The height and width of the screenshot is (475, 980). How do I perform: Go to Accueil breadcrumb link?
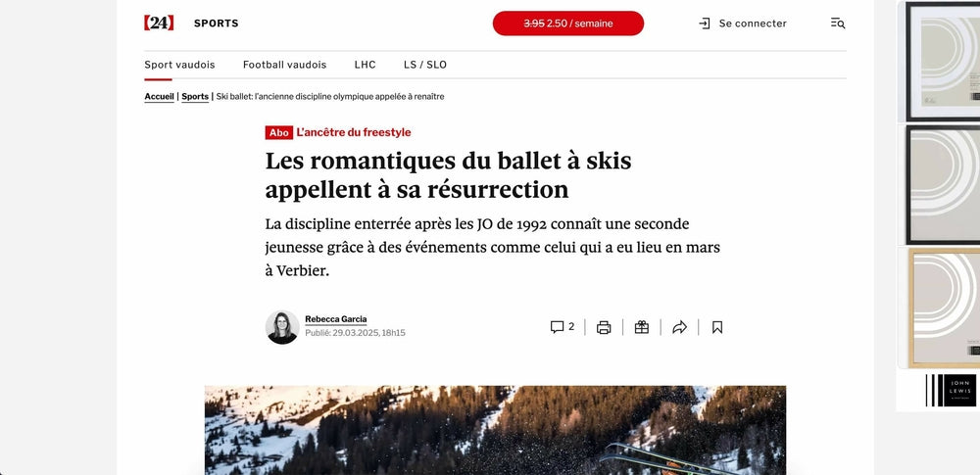point(159,97)
